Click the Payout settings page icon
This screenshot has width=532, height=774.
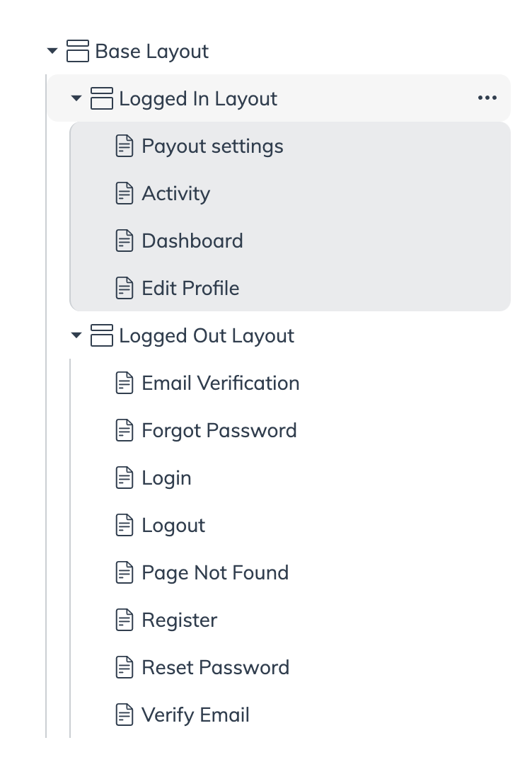click(x=125, y=146)
